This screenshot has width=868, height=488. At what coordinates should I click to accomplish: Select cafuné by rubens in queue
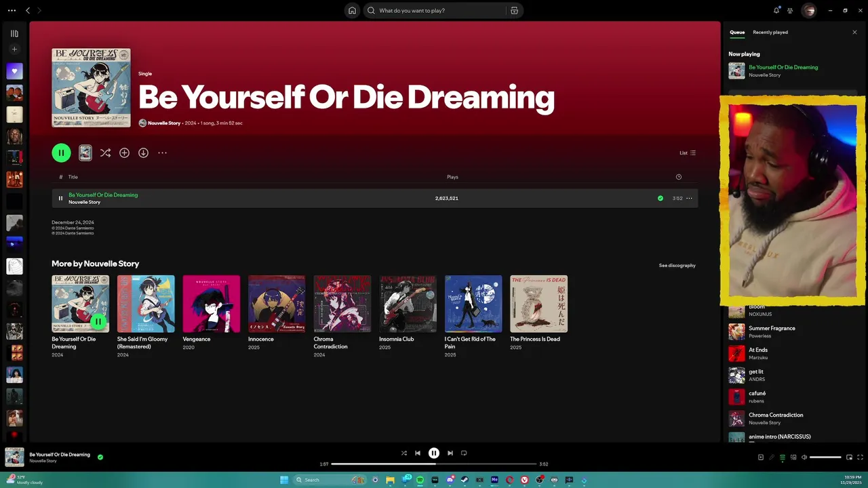[791, 397]
